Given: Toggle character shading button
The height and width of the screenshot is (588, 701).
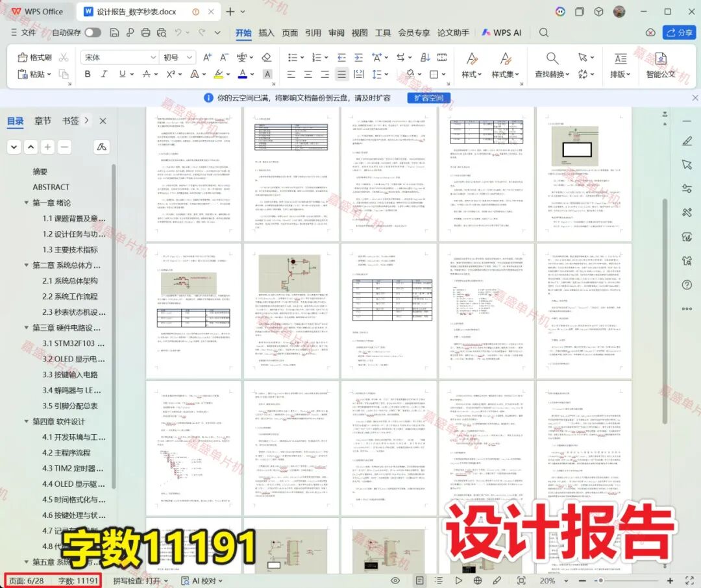Looking at the screenshot, I should (267, 74).
